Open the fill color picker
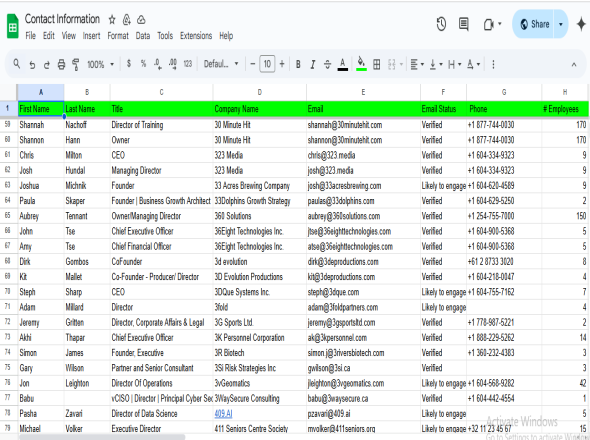Screen dimensions: 590x440 tap(361, 64)
